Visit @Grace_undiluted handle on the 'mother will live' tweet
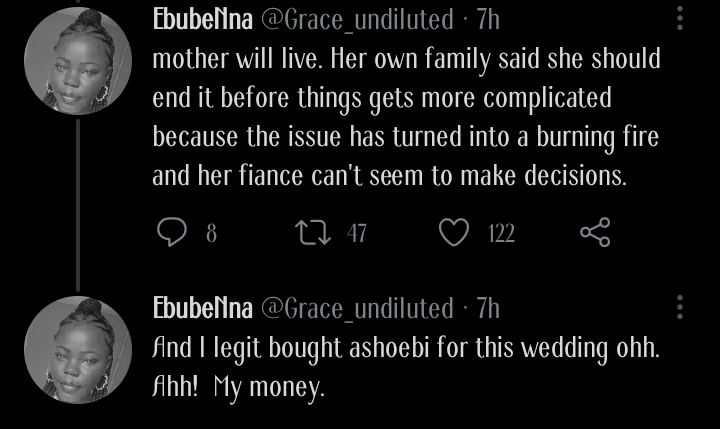 357,20
